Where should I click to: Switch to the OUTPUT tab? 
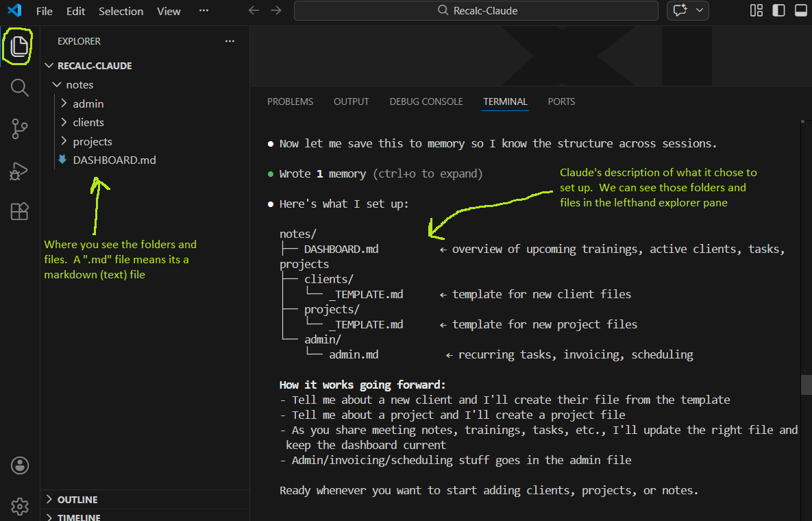coord(351,101)
